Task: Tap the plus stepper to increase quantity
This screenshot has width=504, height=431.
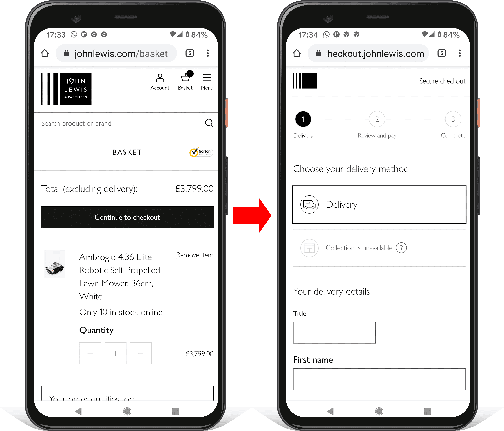Action: click(141, 353)
